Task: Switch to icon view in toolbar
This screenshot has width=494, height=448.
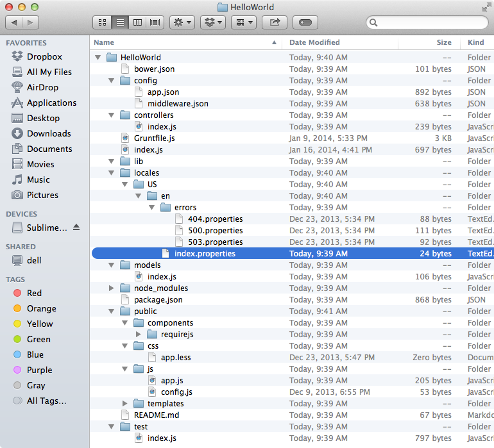Action: click(102, 22)
